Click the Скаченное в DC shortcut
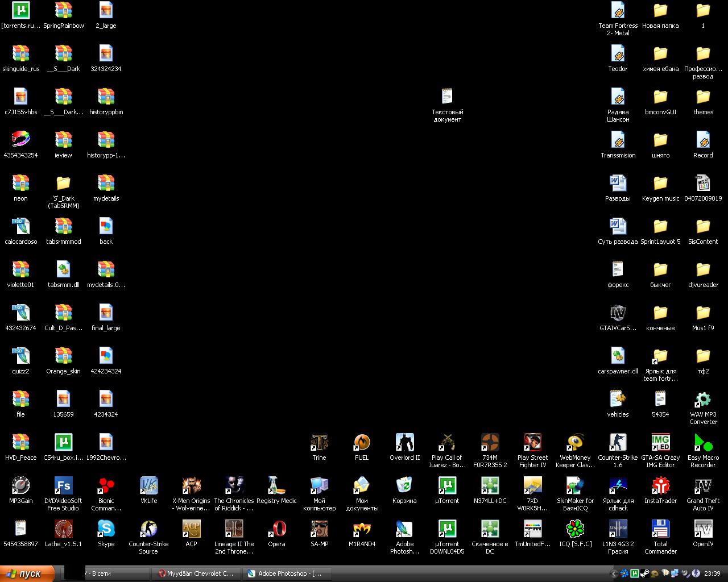The image size is (728, 582). click(x=490, y=529)
